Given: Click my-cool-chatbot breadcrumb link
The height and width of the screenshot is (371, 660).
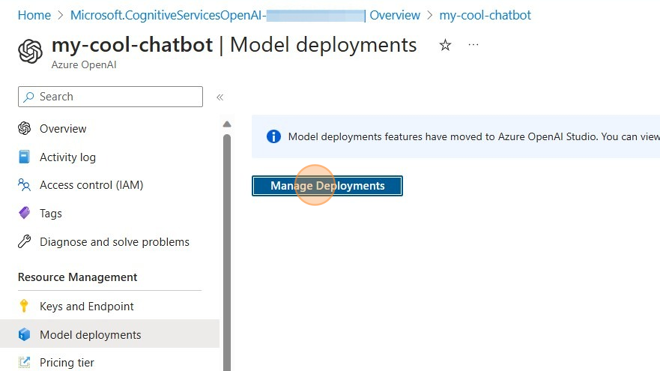Looking at the screenshot, I should tap(485, 15).
